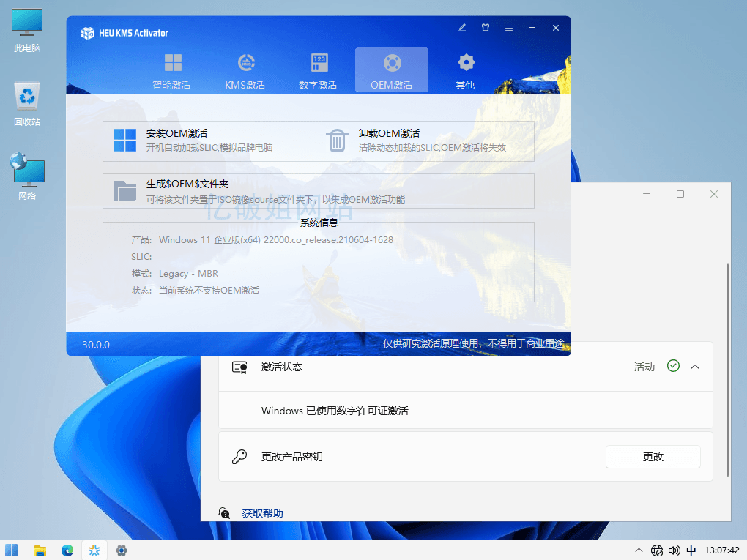Viewport: 747px width, 560px height.
Task: Select 网络 desktop icon
Action: (27, 177)
